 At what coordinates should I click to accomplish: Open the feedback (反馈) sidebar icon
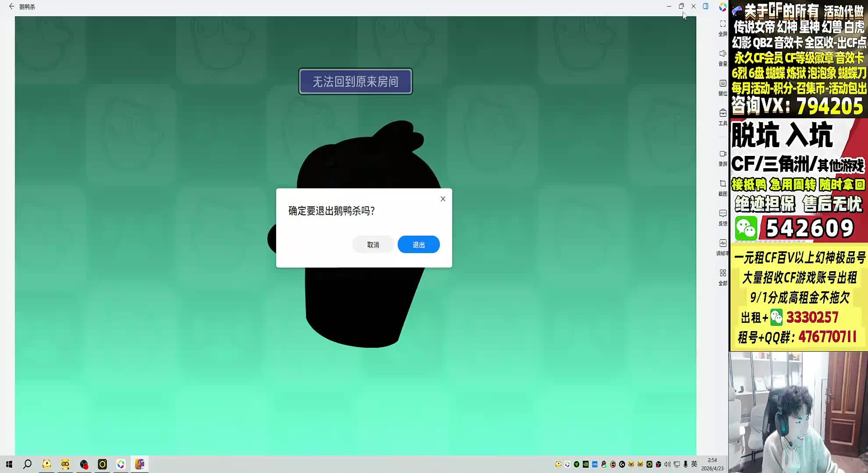722,214
